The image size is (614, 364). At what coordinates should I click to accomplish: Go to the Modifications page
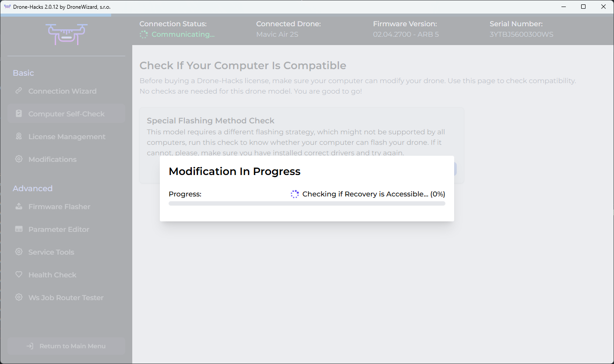[x=53, y=159]
